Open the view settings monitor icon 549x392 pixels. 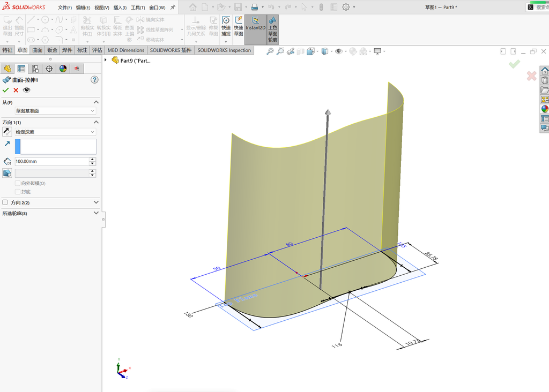pyautogui.click(x=377, y=51)
